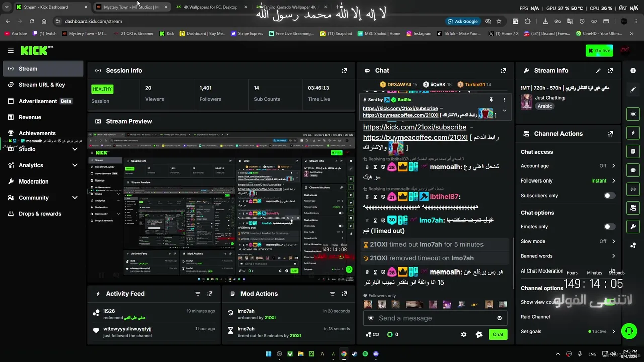This screenshot has width=644, height=362.
Task: Click the broadcast signal icon in right sidebar
Action: tap(633, 189)
